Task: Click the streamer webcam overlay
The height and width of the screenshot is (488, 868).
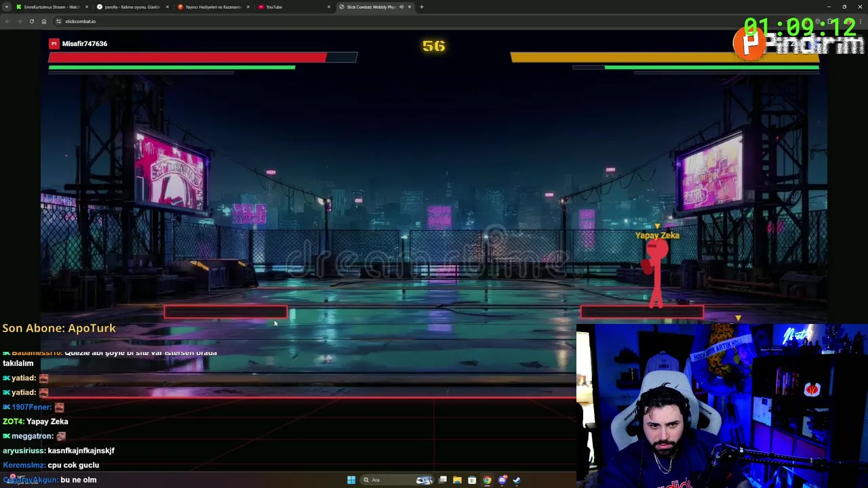Action: 722,406
